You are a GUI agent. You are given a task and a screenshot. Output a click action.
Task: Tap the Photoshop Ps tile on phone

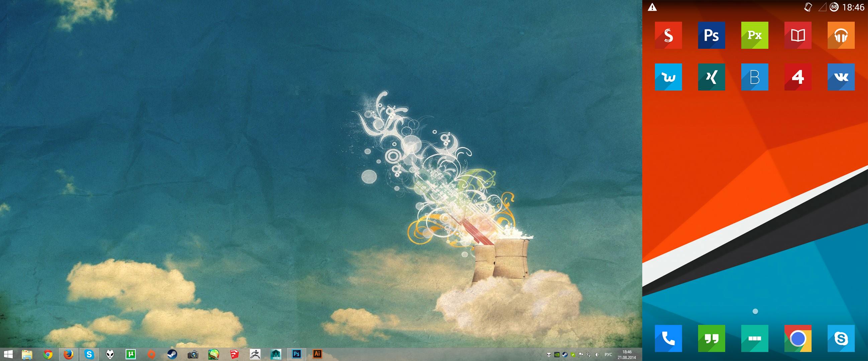711,35
